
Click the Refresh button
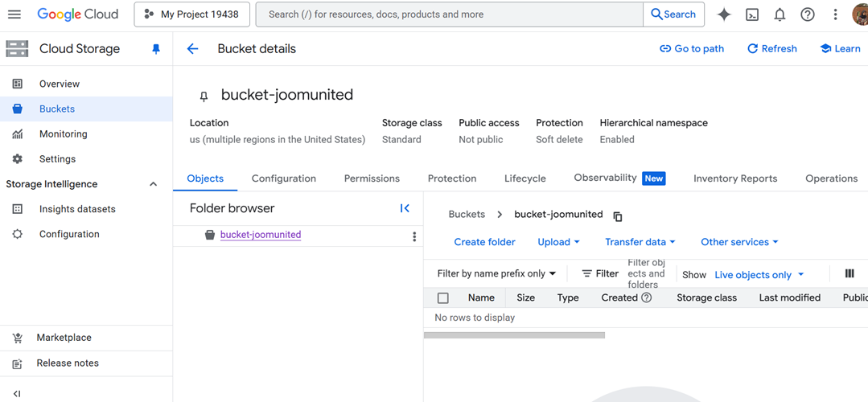pos(771,49)
